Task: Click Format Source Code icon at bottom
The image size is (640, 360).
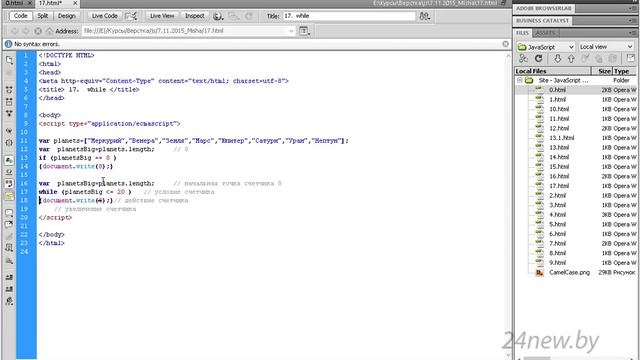Action: click(x=9, y=301)
